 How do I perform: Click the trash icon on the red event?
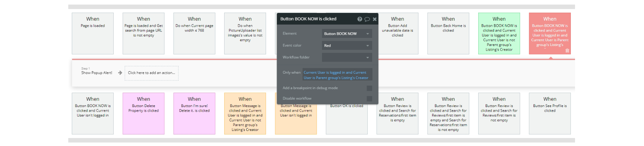[x=567, y=51]
